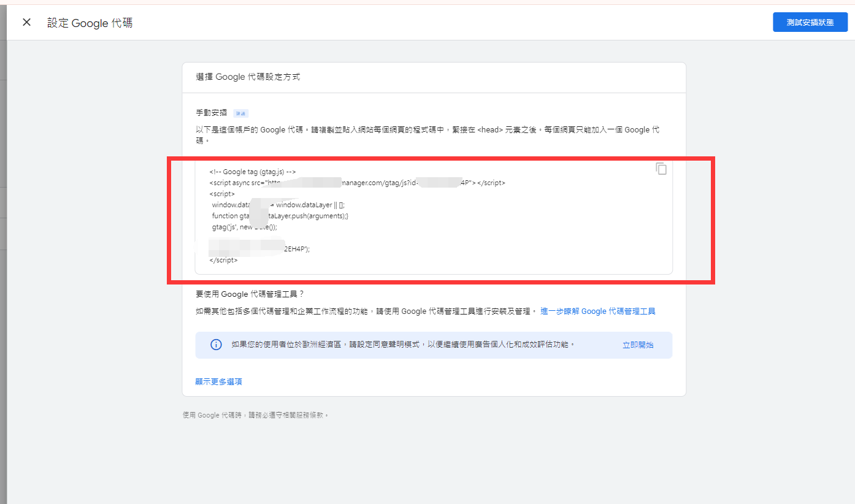This screenshot has width=855, height=504.
Task: Click the closing </script> tag line
Action: click(x=223, y=260)
